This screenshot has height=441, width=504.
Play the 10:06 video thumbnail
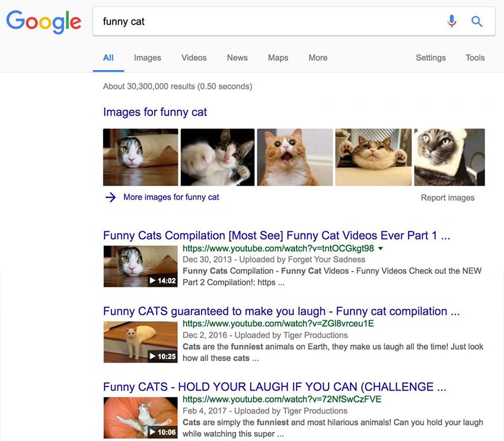pos(141,418)
